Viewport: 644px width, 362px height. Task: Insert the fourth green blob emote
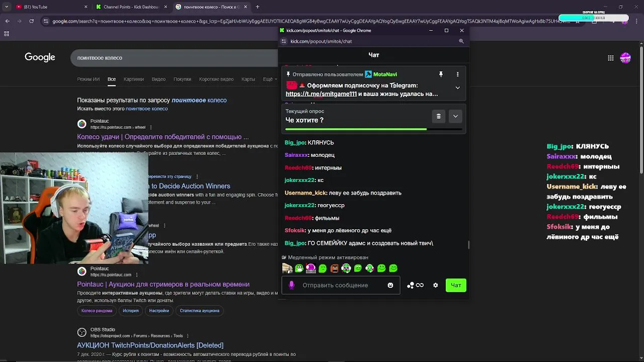click(323, 268)
